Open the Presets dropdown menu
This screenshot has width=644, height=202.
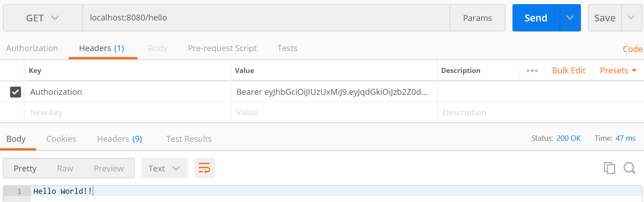point(618,71)
